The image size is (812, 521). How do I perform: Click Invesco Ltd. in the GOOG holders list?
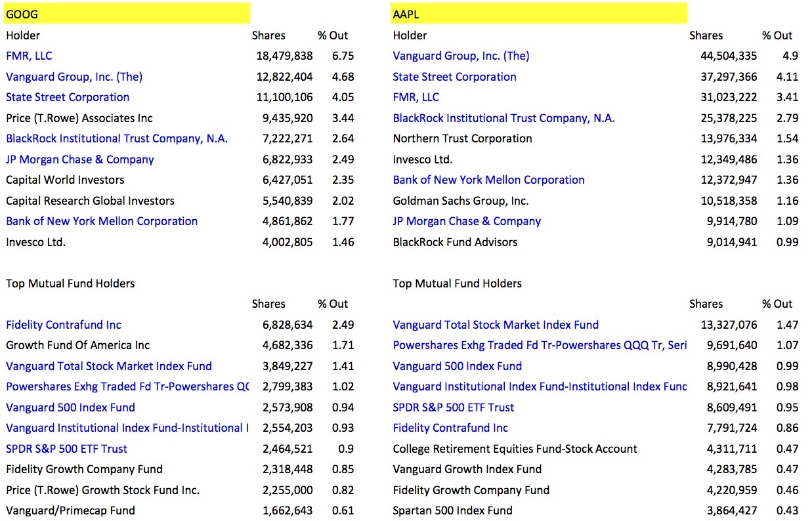pos(35,242)
